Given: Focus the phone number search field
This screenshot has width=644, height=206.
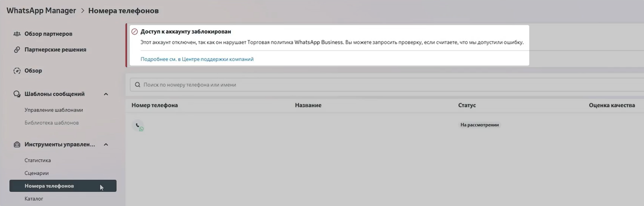Looking at the screenshot, I should [375, 85].
